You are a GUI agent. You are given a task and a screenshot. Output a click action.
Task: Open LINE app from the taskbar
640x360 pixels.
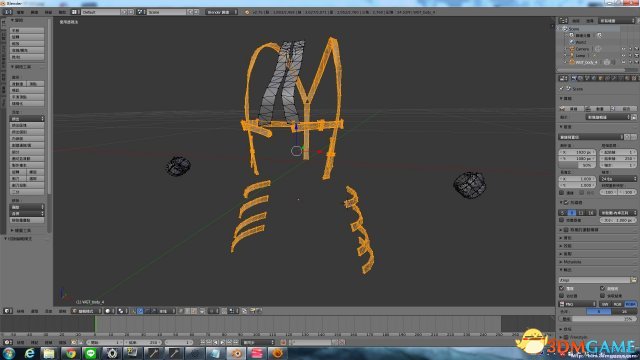[91, 353]
